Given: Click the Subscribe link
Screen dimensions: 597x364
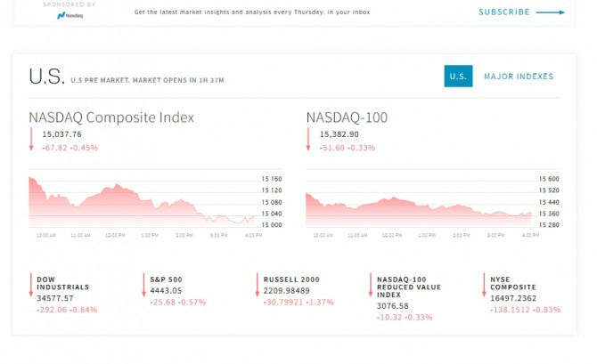Looking at the screenshot, I should (x=504, y=12).
